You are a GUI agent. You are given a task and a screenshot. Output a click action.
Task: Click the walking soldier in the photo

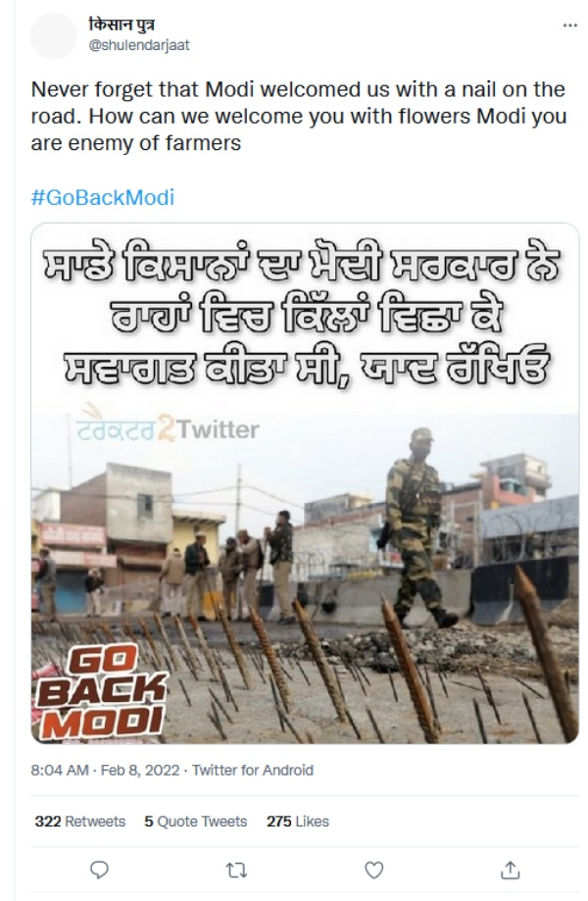click(x=415, y=528)
